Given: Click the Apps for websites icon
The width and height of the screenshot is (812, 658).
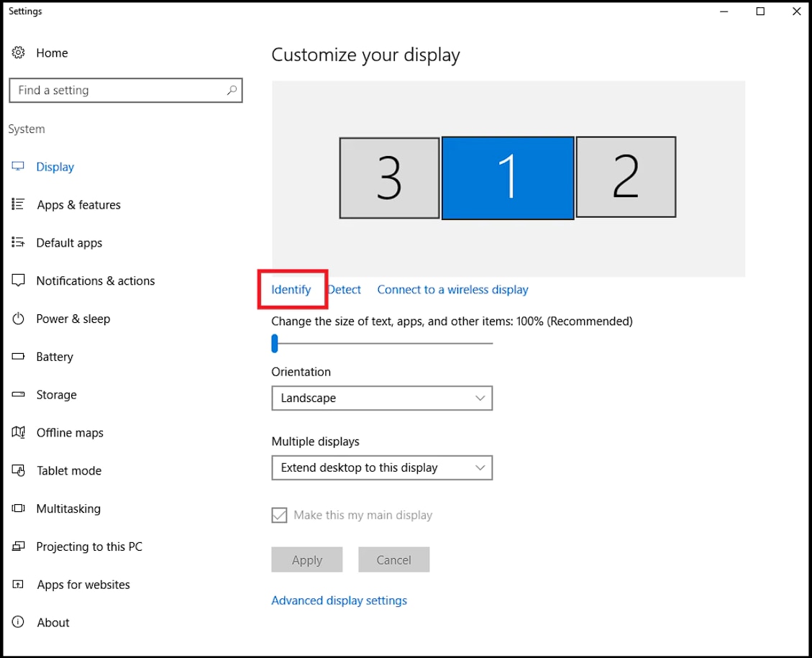Looking at the screenshot, I should tap(18, 584).
